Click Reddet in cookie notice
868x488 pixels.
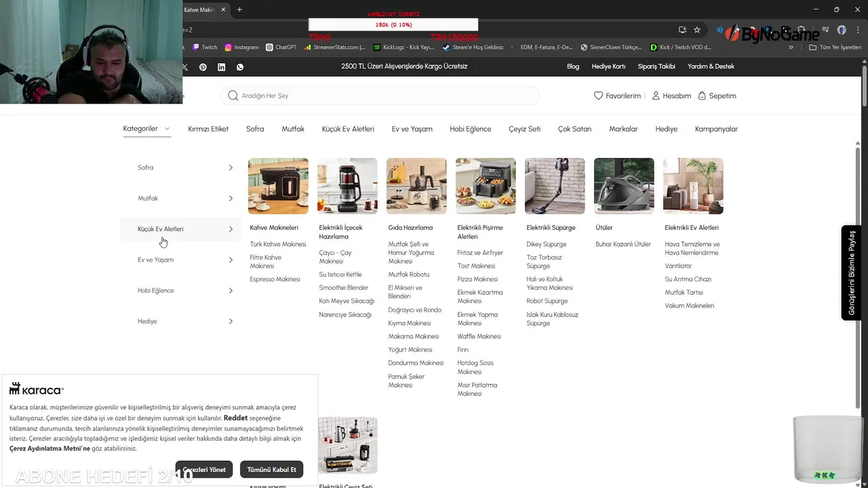(235, 418)
